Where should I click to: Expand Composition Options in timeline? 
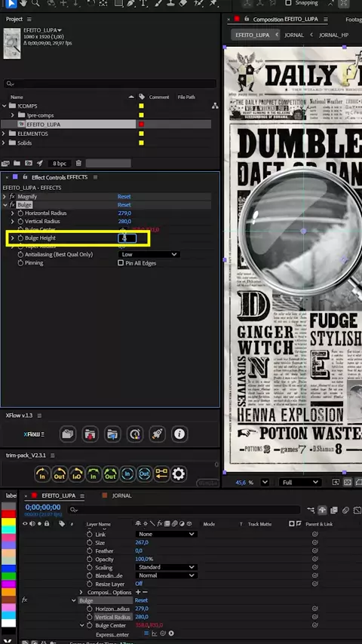[81, 592]
